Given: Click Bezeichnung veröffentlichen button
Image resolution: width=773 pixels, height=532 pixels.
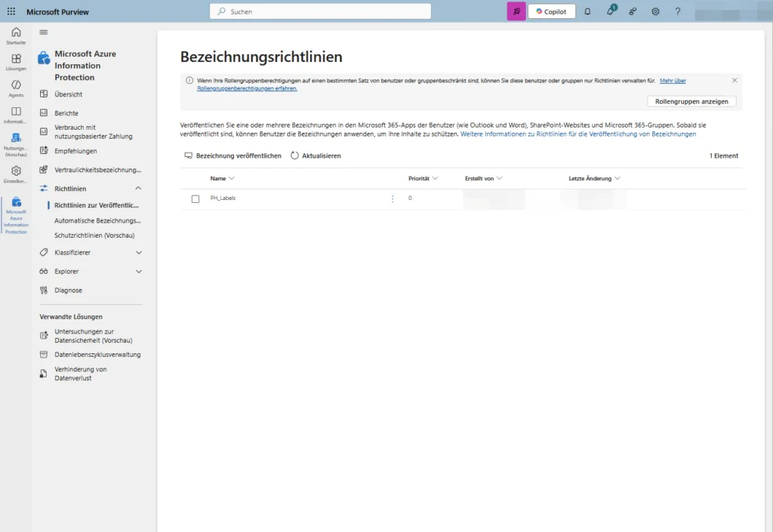Looking at the screenshot, I should click(x=233, y=155).
